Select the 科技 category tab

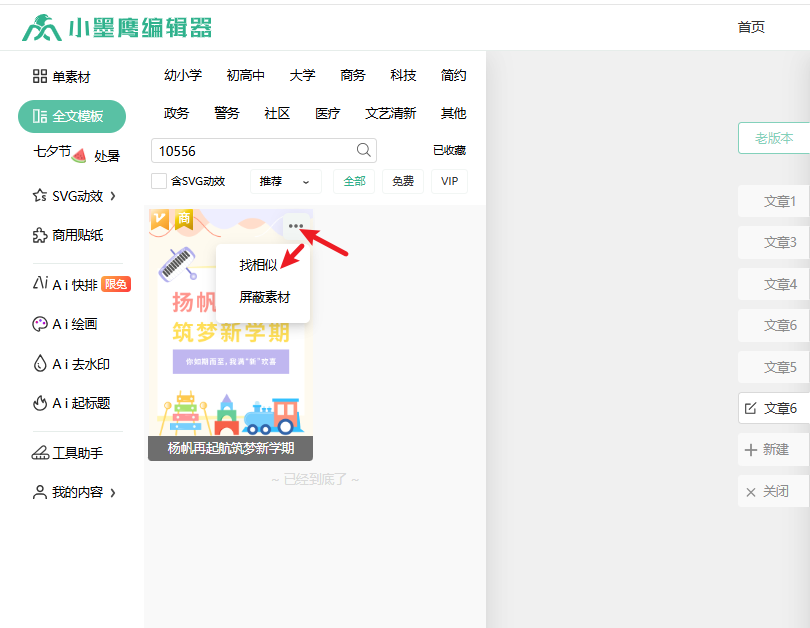403,75
